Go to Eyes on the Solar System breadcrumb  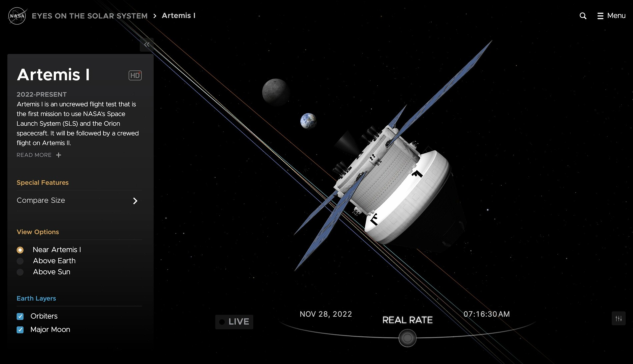tap(89, 16)
